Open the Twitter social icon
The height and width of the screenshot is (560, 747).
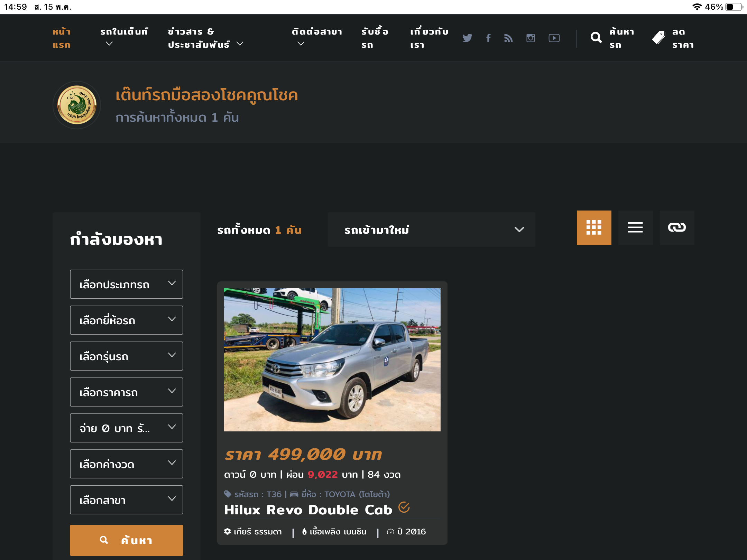(x=467, y=38)
